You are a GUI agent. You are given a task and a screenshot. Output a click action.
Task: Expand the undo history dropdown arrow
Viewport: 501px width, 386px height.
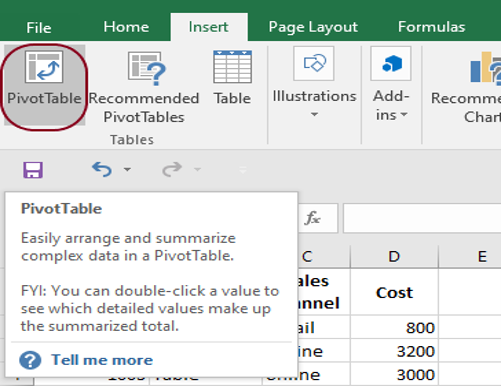pyautogui.click(x=127, y=170)
